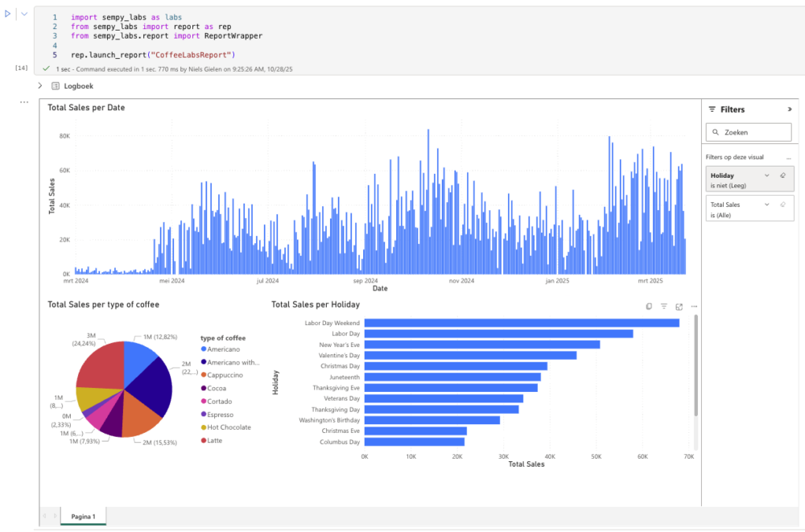This screenshot has height=532, width=805.
Task: Clear the Total Sales filter with its eraser
Action: (x=783, y=204)
